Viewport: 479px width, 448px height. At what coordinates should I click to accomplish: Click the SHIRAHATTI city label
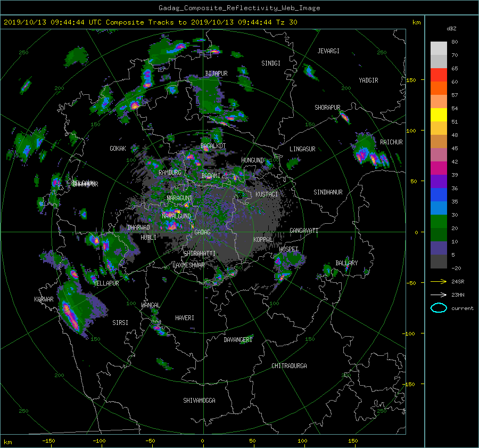pyautogui.click(x=200, y=253)
